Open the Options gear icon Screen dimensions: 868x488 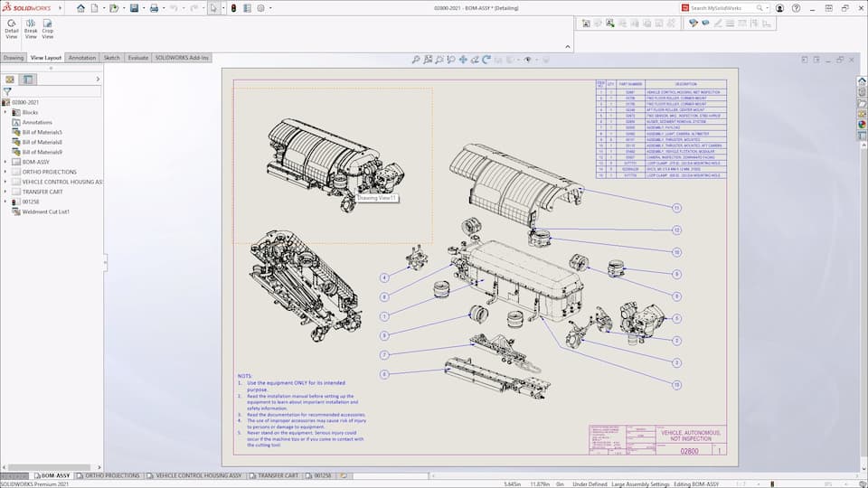point(260,8)
